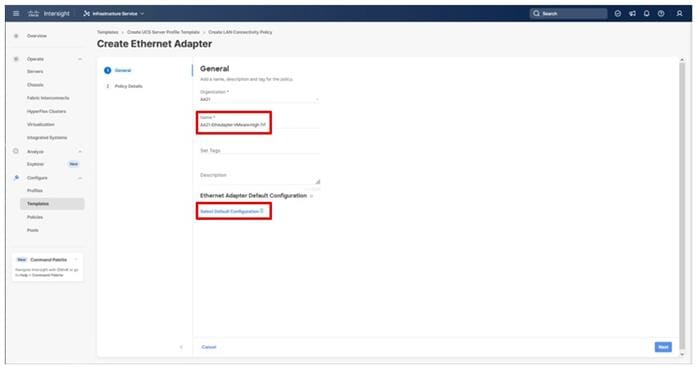
Task: Click Select Default Configuration link
Action: click(231, 211)
